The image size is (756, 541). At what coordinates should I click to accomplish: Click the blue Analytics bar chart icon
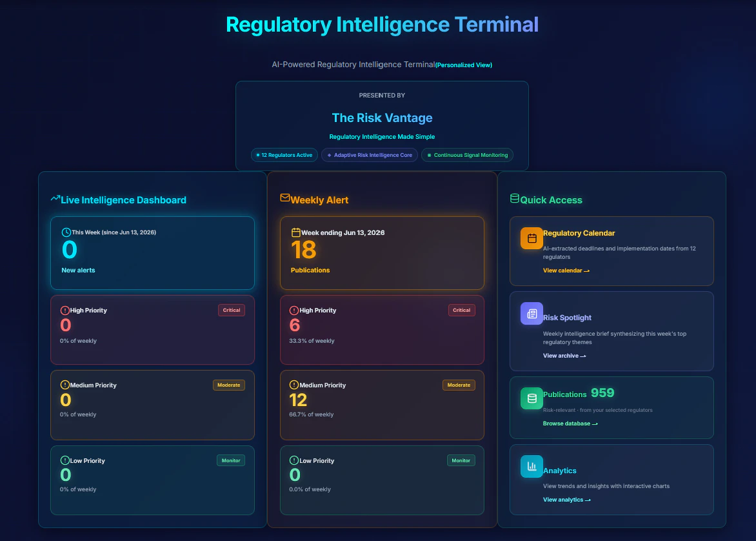click(x=532, y=466)
